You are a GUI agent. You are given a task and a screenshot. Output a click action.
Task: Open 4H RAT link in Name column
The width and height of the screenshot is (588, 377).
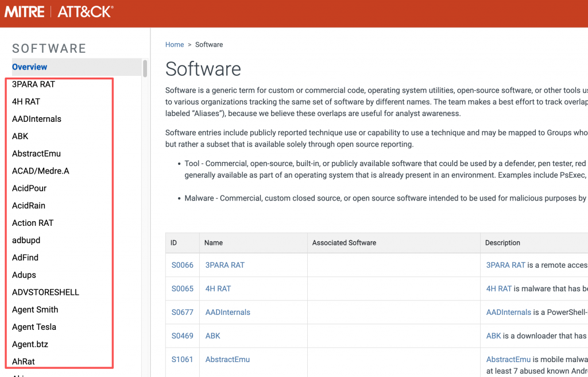pyautogui.click(x=218, y=288)
